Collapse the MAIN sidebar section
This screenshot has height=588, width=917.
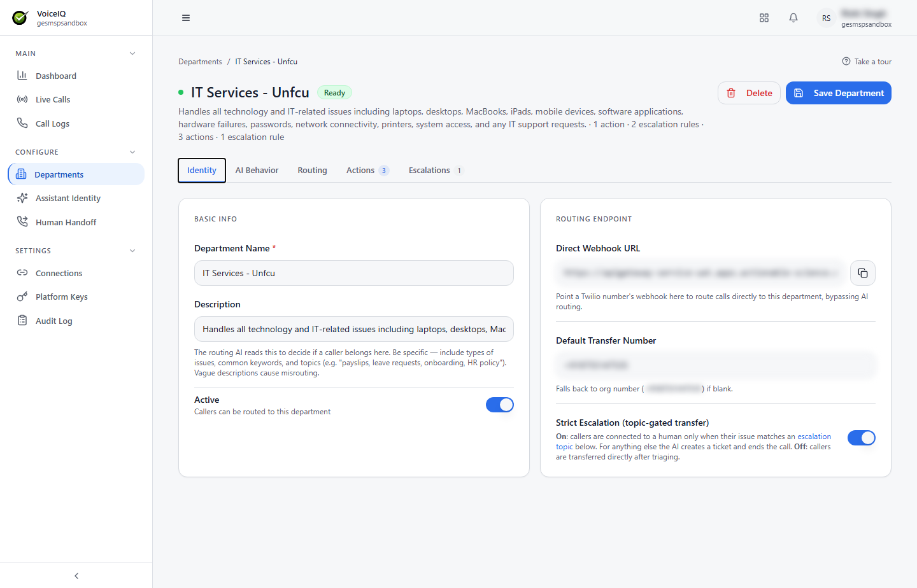pos(132,53)
